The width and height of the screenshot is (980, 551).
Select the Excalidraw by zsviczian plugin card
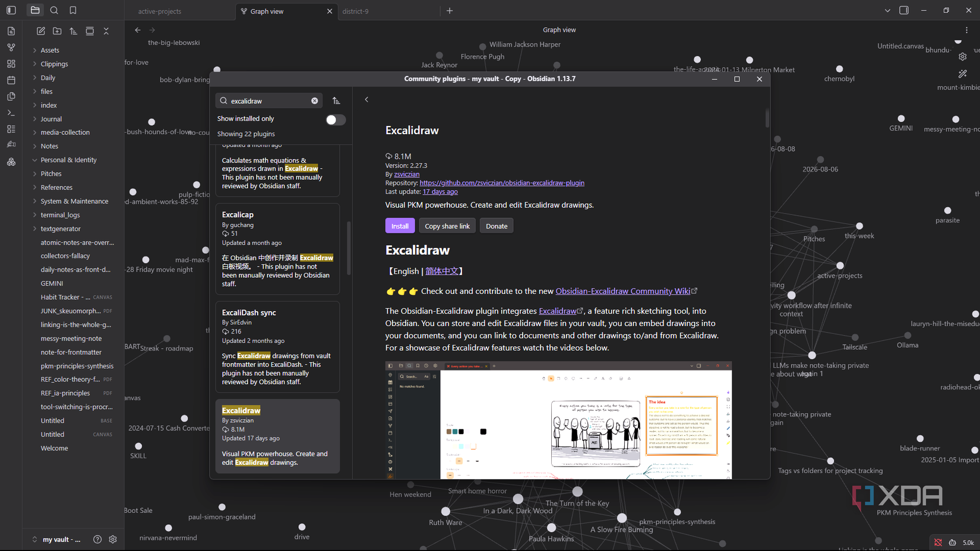(x=277, y=436)
